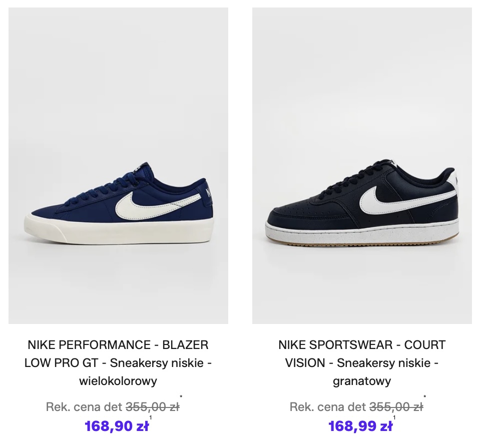Click the crossed-out 355,00 zł under Blazer
Image resolution: width=483 pixels, height=448 pixels.
coord(152,407)
